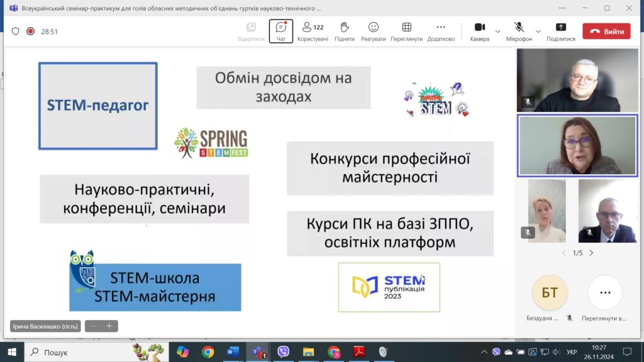Show hidden system tray icons
This screenshot has width=644, height=362.
484,352
